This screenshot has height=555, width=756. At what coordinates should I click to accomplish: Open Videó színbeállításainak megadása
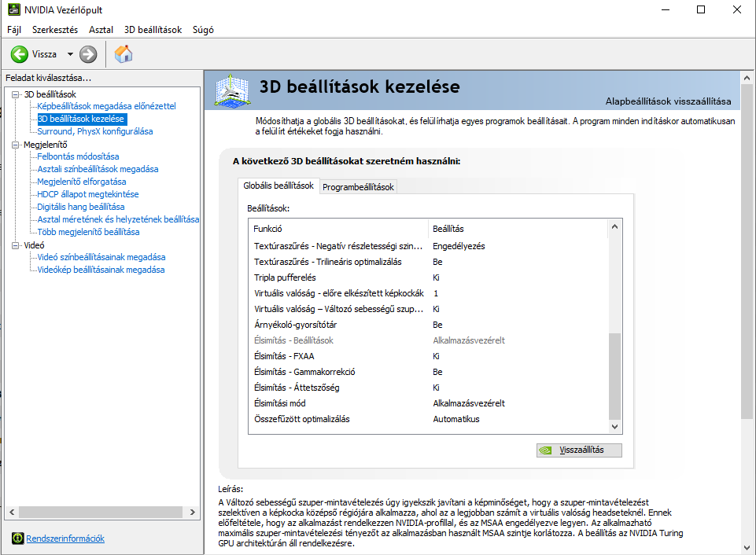tap(101, 257)
